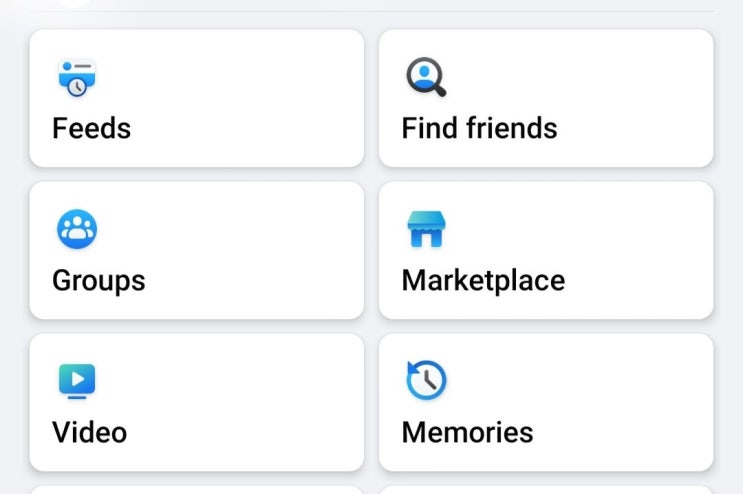Tap the partially visible tile below Memories
This screenshot has width=743, height=494.
[546, 490]
